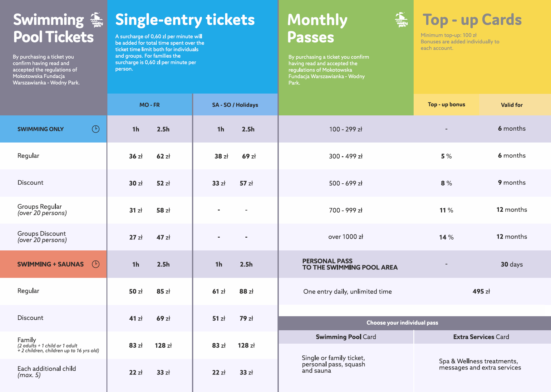Click the Valid for column header
The image size is (551, 392).
pos(512,105)
